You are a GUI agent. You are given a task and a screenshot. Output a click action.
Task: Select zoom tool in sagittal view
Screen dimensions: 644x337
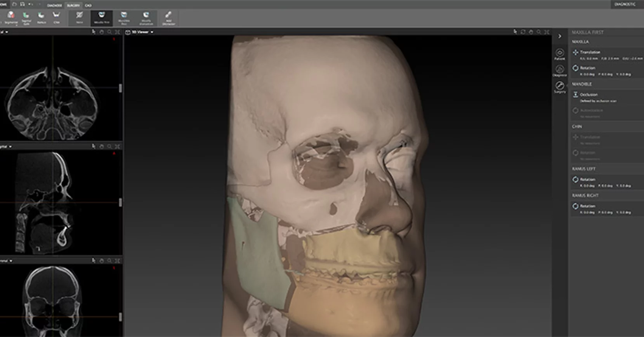pos(109,147)
